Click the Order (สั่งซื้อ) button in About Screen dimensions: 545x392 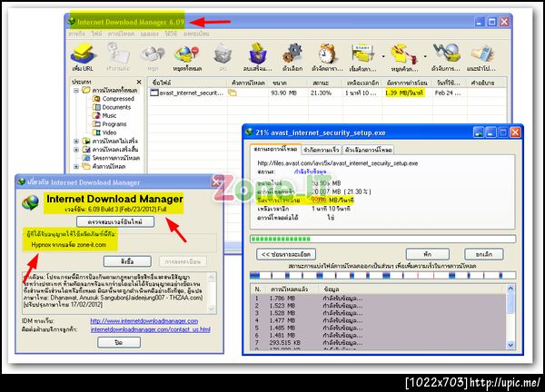tap(127, 261)
